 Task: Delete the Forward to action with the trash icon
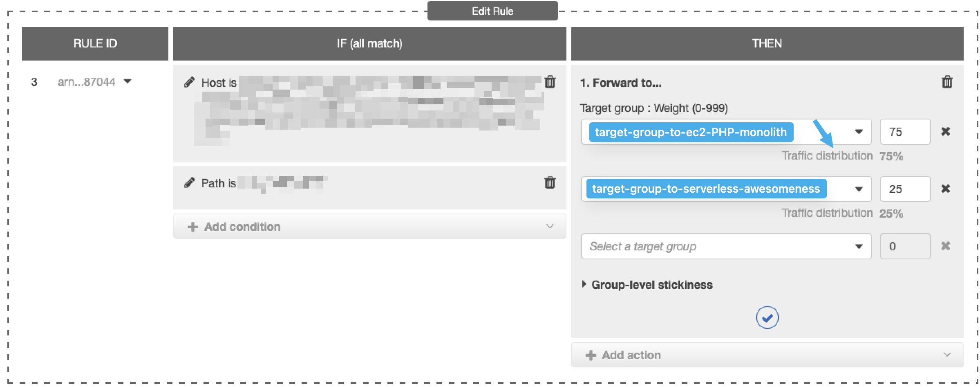(x=947, y=82)
